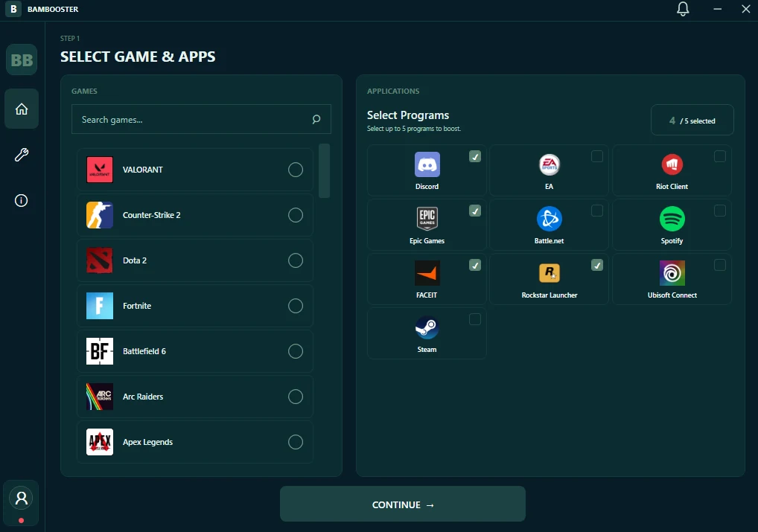758x532 pixels.
Task: Select the Battlefield 6 radio button
Action: (296, 351)
